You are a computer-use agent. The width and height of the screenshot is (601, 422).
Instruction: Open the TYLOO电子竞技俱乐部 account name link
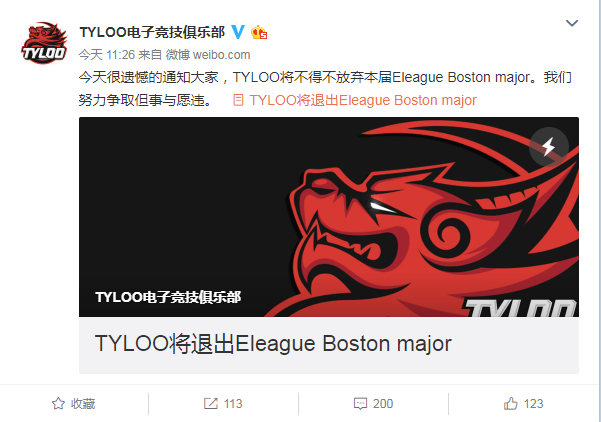coord(152,32)
